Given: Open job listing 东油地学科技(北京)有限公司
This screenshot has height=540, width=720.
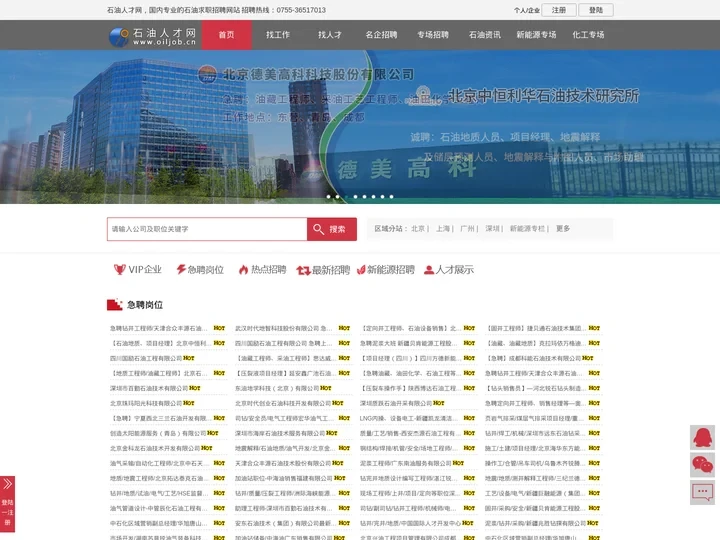Looking at the screenshot, I should tap(277, 388).
